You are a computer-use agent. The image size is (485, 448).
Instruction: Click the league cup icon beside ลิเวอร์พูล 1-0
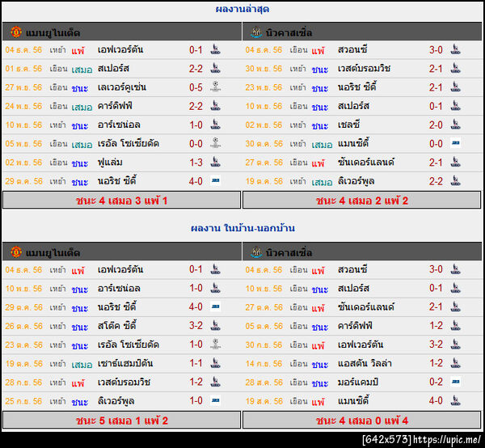[215, 400]
